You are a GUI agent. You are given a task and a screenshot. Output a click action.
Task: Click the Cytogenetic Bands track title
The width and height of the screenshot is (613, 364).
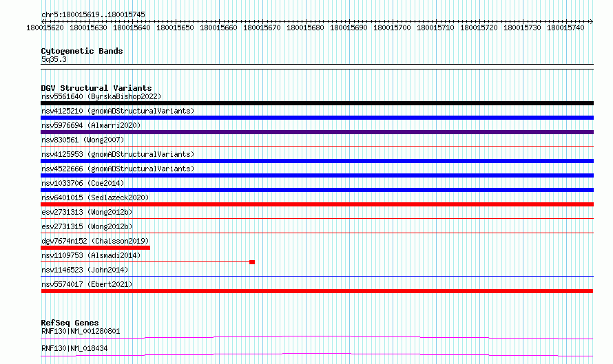pos(82,51)
